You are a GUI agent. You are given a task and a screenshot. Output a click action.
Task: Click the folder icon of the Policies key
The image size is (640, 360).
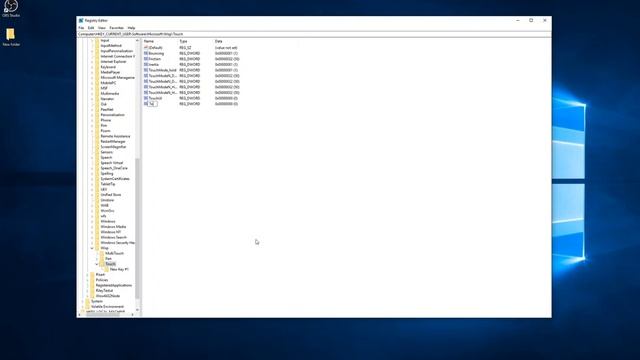[92, 280]
